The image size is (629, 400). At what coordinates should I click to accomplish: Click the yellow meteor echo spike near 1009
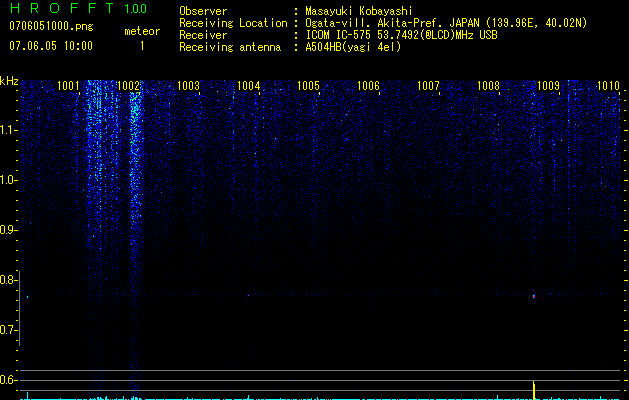click(x=534, y=390)
